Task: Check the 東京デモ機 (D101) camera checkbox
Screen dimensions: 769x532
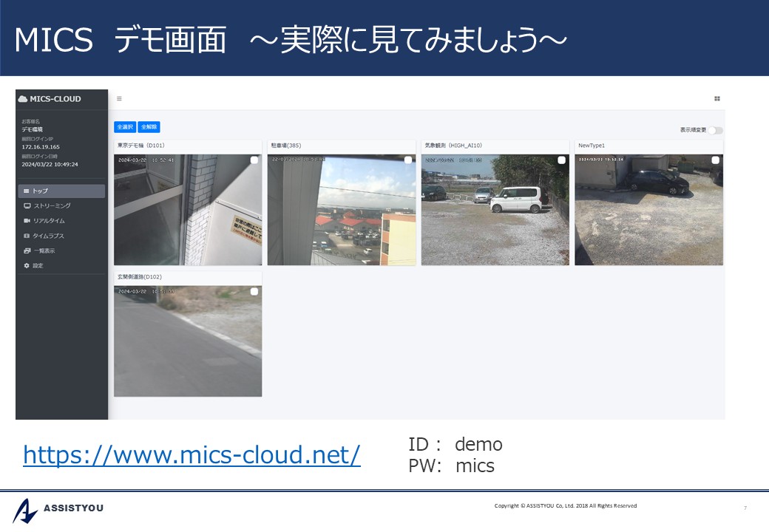Action: tap(254, 160)
